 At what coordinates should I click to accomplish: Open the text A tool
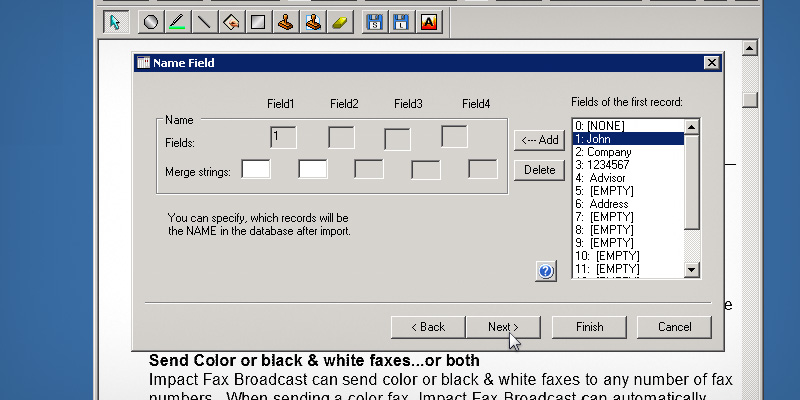[428, 21]
